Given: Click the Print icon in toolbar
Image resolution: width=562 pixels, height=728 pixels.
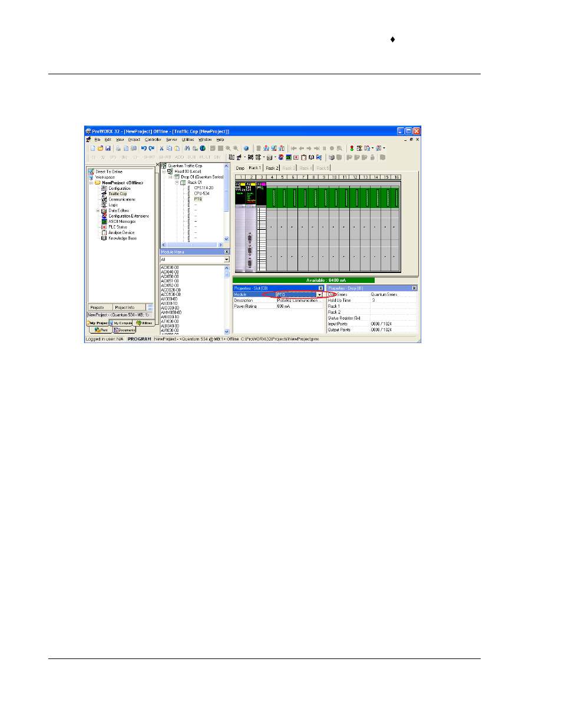Looking at the screenshot, I should (118, 149).
